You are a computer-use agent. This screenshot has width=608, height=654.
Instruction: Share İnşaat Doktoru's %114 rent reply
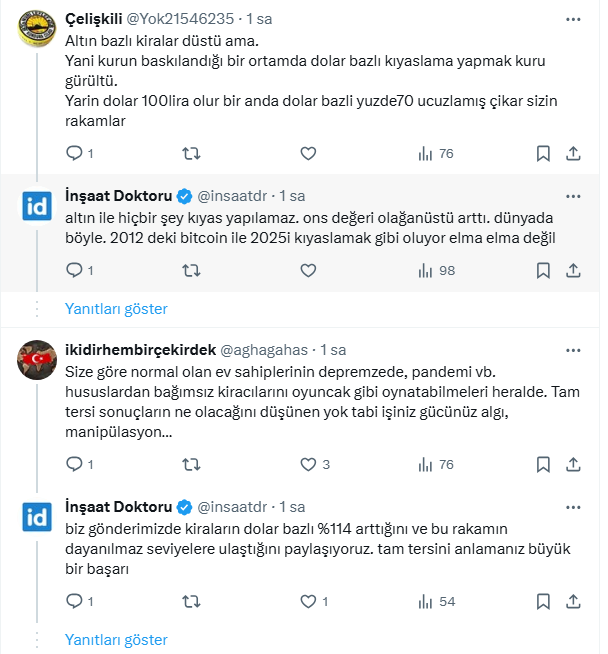point(573,601)
